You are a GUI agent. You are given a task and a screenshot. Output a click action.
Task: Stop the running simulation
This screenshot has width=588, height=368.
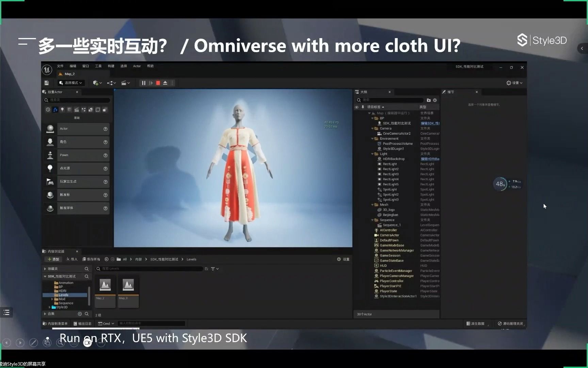pyautogui.click(x=158, y=83)
